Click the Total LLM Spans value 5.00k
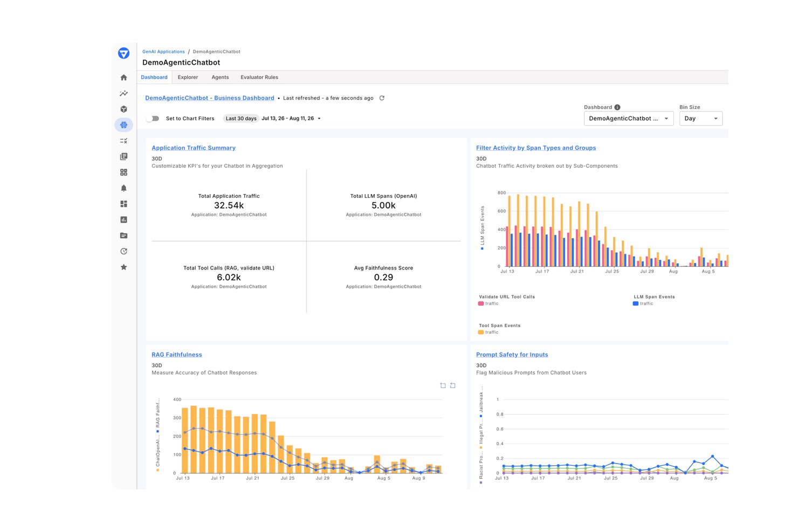The image size is (798, 532). (383, 205)
